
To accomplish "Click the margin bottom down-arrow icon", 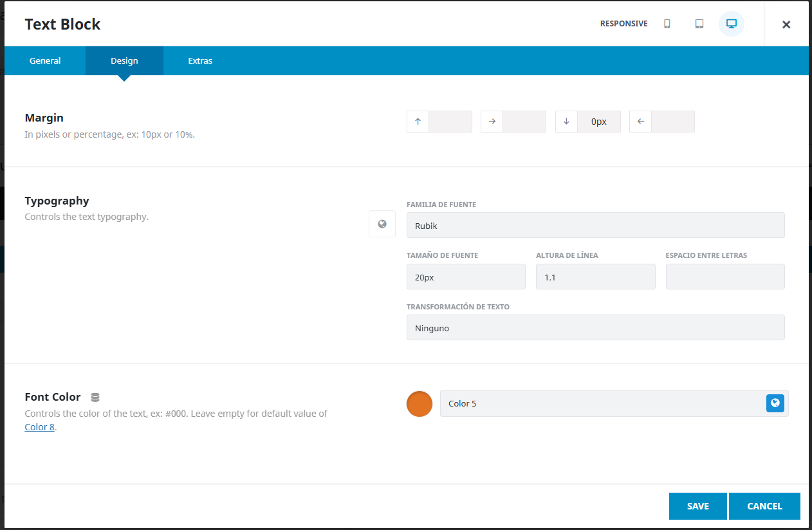I will [x=566, y=122].
